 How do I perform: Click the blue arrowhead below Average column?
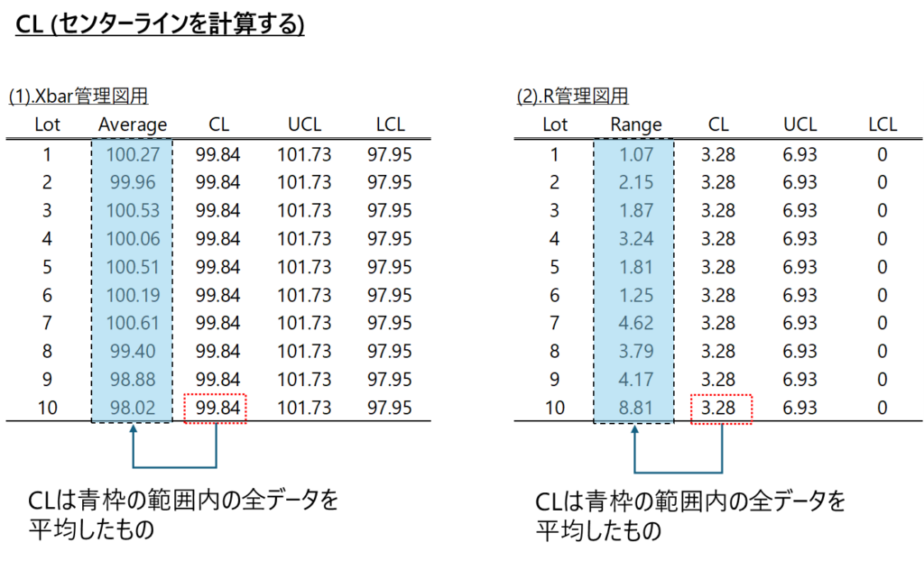[134, 429]
